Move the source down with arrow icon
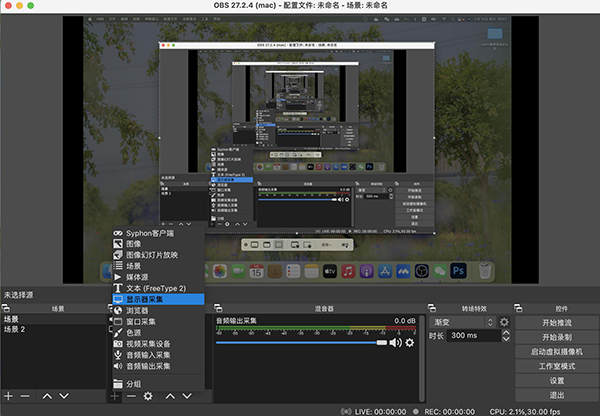Screen dimensions: 600x416 coord(188,396)
